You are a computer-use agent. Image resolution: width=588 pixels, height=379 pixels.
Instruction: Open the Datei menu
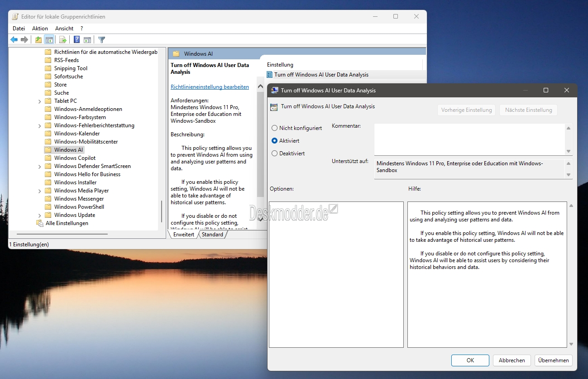19,29
